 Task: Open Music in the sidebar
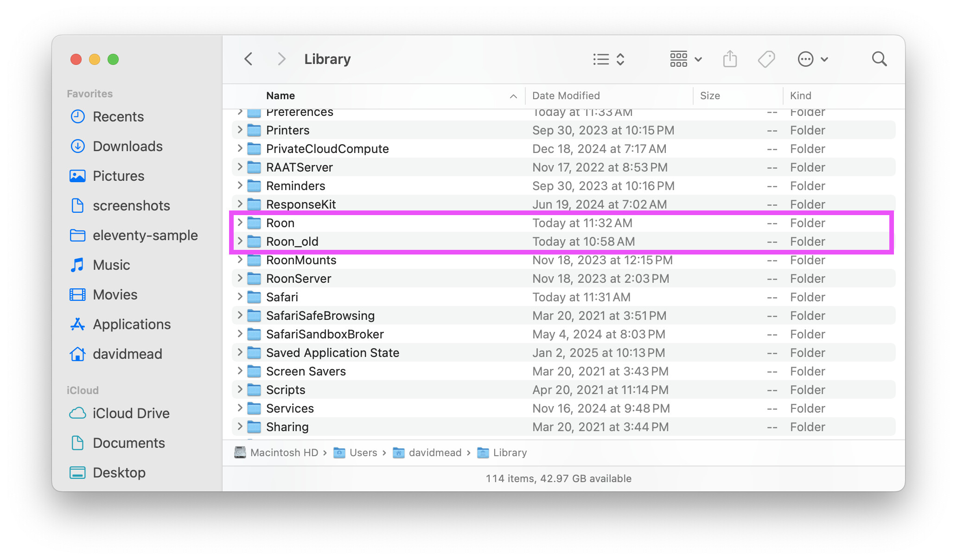point(100,265)
